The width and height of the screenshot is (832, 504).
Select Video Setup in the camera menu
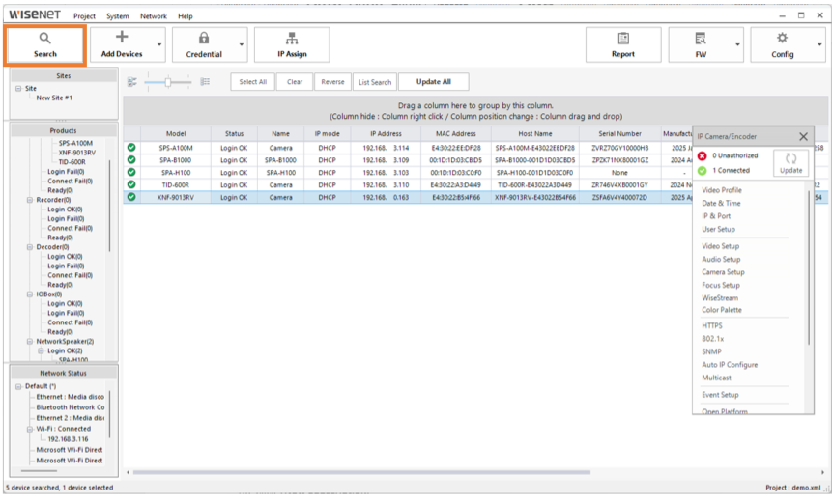(x=721, y=246)
